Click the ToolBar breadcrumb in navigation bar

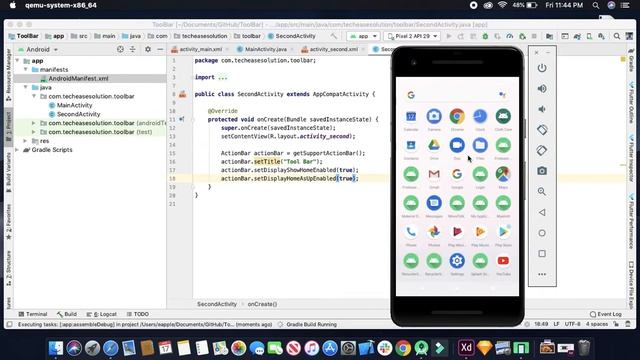coord(24,36)
